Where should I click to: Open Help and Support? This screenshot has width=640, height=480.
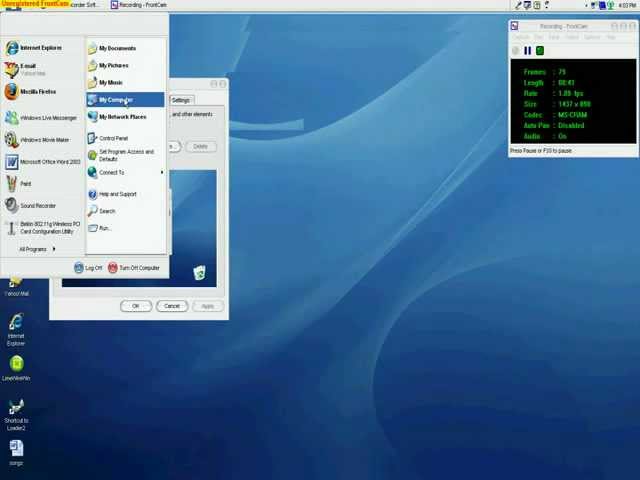(126, 194)
